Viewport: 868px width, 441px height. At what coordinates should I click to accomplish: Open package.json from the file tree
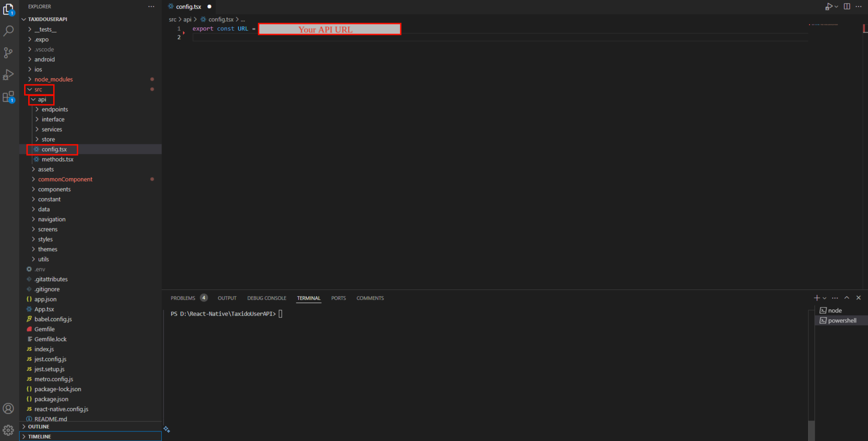click(x=51, y=399)
